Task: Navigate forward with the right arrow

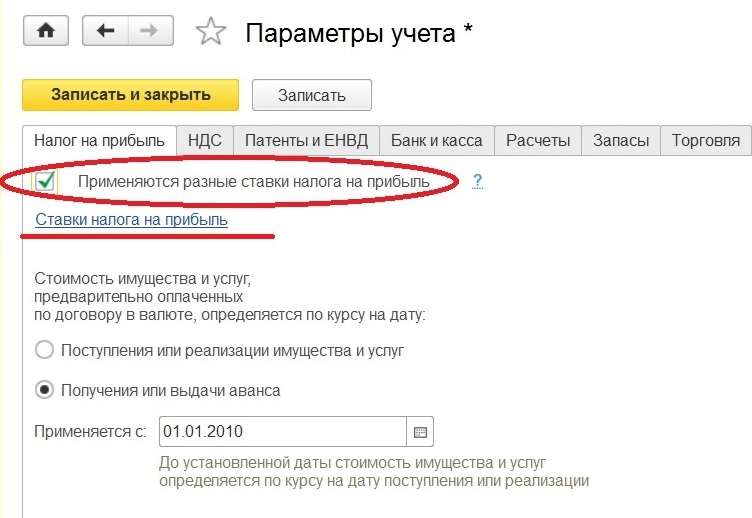Action: point(150,31)
